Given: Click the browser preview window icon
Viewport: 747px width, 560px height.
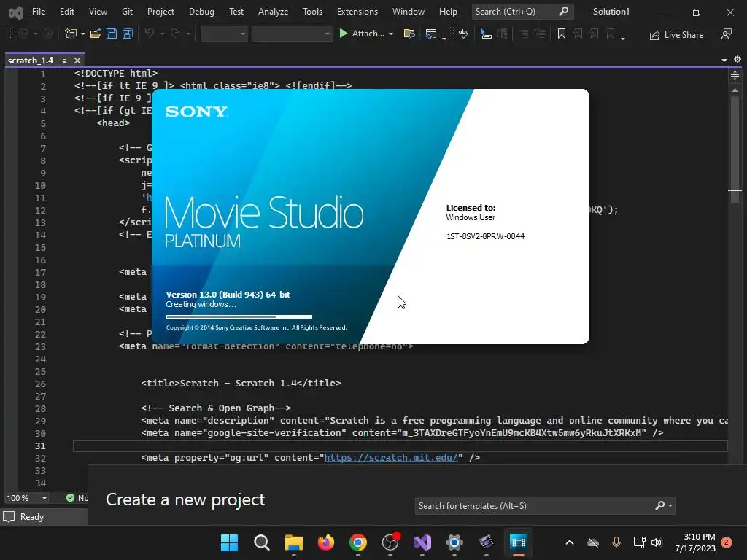Looking at the screenshot, I should pyautogui.click(x=430, y=34).
